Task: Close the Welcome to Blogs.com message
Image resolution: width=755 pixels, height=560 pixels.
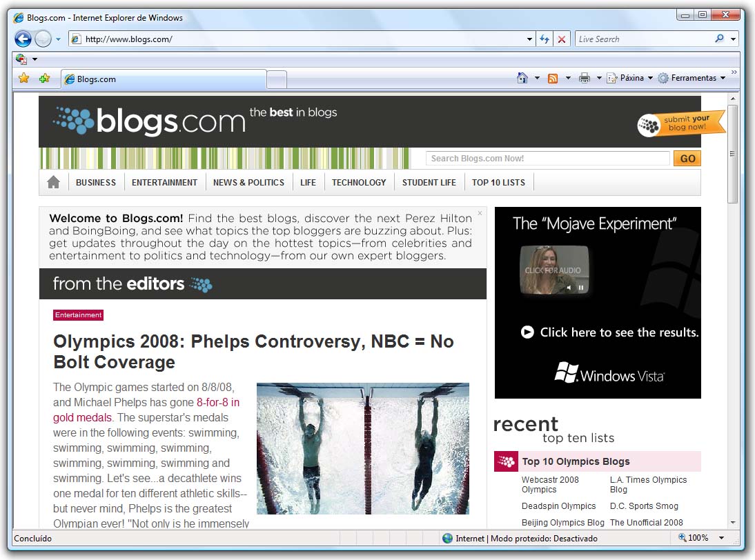Action: (480, 213)
